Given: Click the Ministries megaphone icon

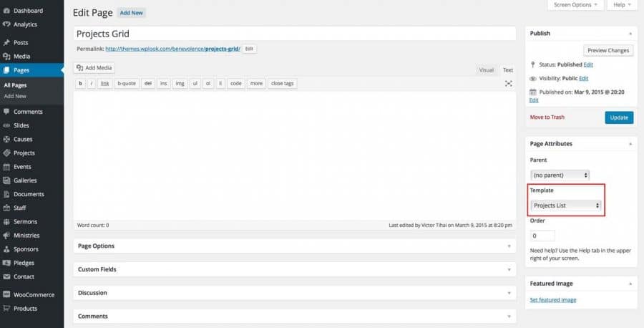Looking at the screenshot, I should 6,236.
